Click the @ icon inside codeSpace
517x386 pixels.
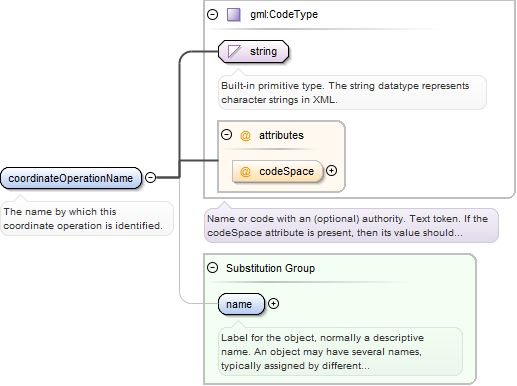click(245, 171)
